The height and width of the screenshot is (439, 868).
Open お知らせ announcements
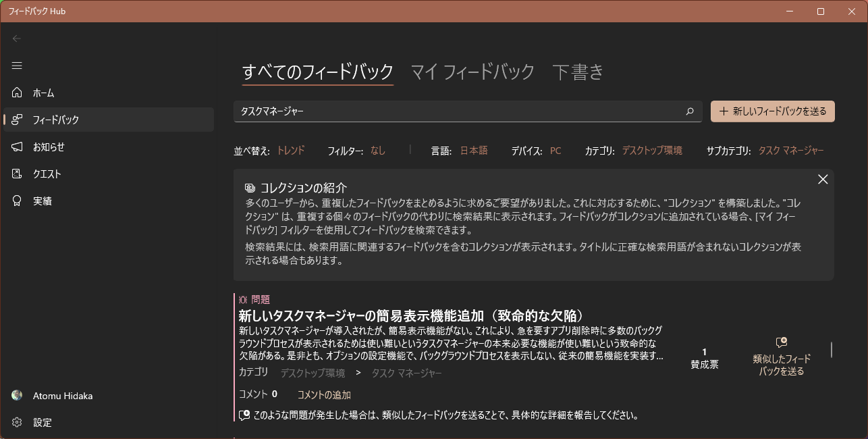click(x=109, y=147)
